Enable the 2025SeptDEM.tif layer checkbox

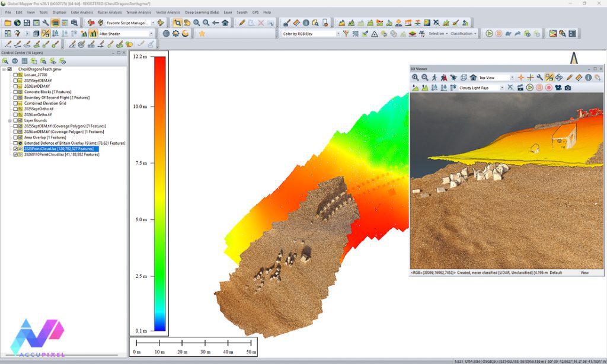16,80
